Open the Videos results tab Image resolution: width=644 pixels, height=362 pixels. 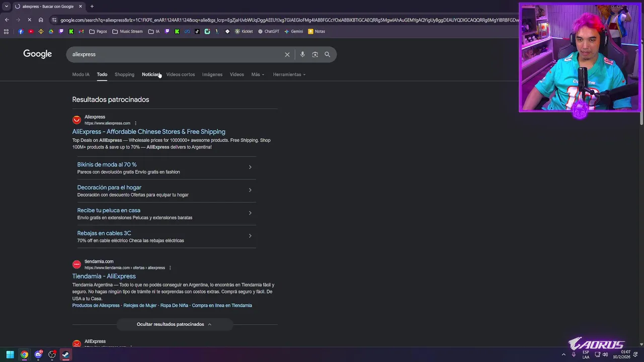[237, 74]
